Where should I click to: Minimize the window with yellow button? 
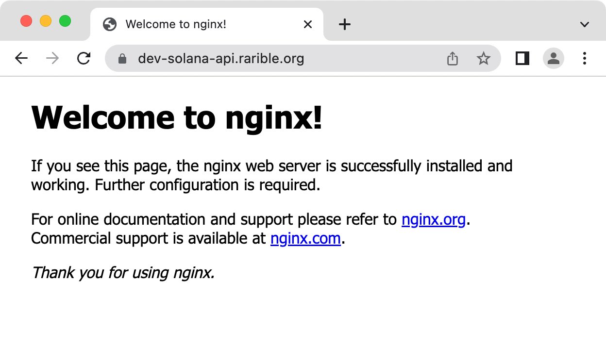(x=46, y=21)
